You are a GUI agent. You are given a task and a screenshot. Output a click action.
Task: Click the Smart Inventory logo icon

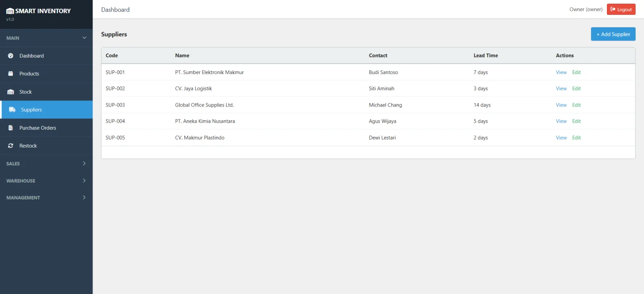pyautogui.click(x=10, y=11)
